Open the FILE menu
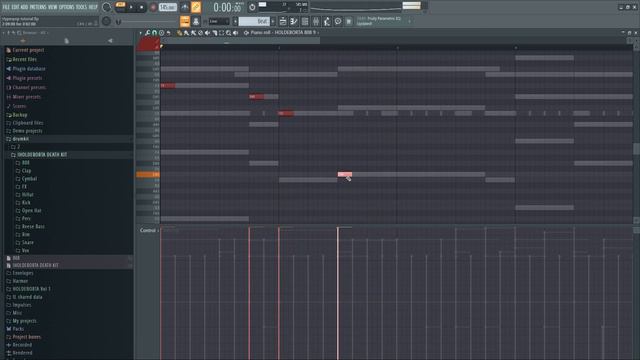 pyautogui.click(x=6, y=7)
